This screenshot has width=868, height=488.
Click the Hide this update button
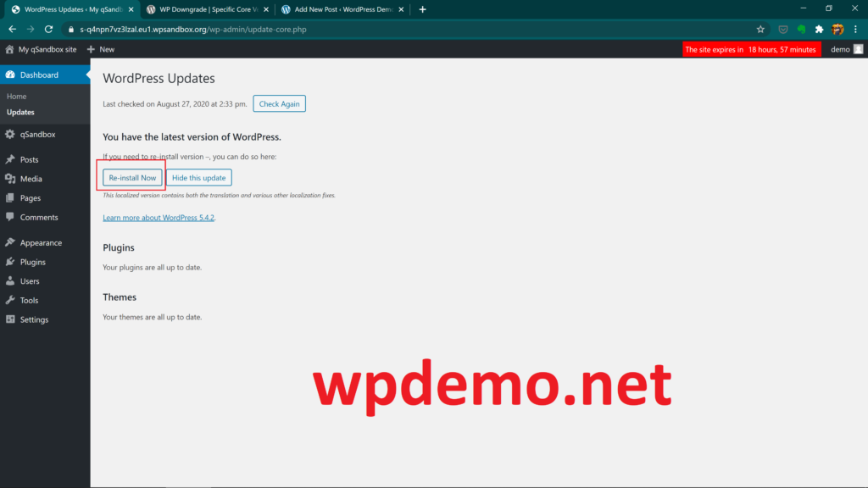tap(198, 178)
